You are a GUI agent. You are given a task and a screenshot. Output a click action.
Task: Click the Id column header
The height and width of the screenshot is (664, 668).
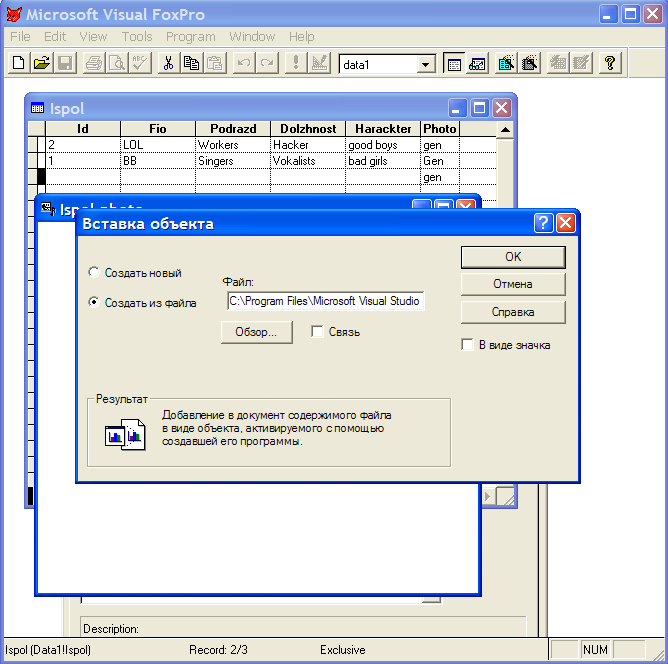click(x=83, y=129)
